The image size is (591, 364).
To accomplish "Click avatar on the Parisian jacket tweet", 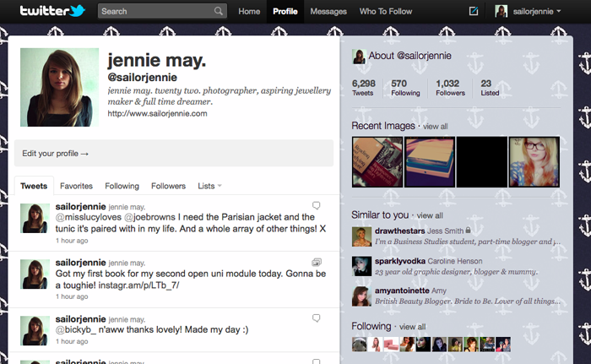I will point(35,218).
